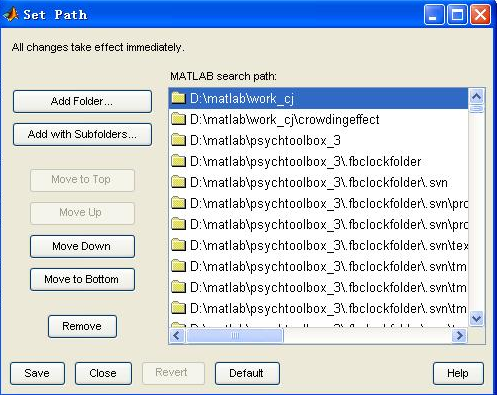The width and height of the screenshot is (498, 395).
Task: Click folder icon beside D:\matlab\psychtoolbox_3
Action: 178,140
